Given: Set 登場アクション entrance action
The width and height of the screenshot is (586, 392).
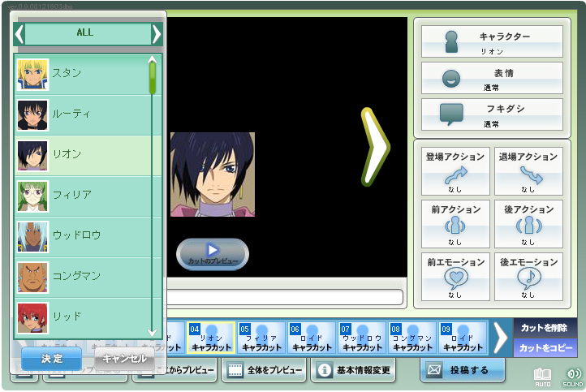Looking at the screenshot, I should click(455, 171).
